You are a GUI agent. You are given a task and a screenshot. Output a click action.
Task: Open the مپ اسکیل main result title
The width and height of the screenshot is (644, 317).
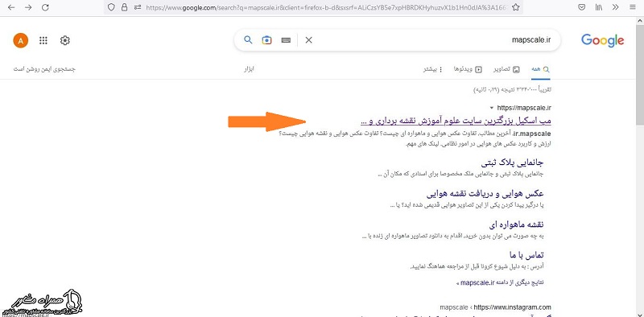pos(456,121)
